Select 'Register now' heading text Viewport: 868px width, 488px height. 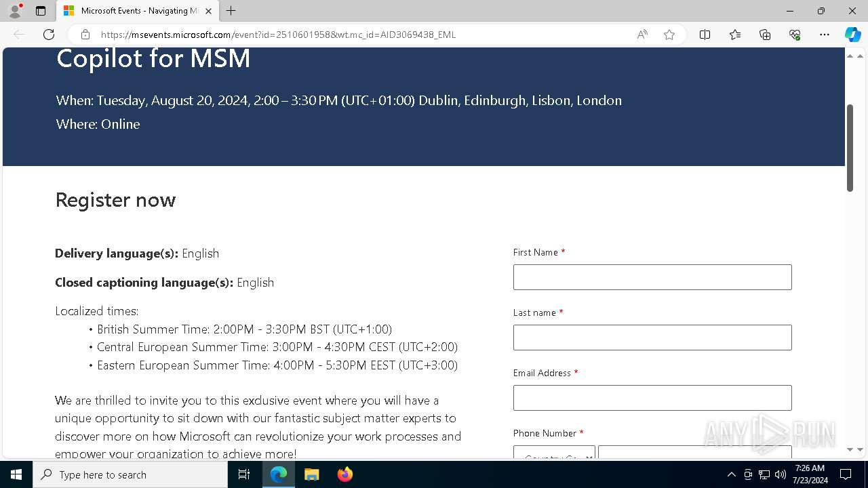point(115,200)
